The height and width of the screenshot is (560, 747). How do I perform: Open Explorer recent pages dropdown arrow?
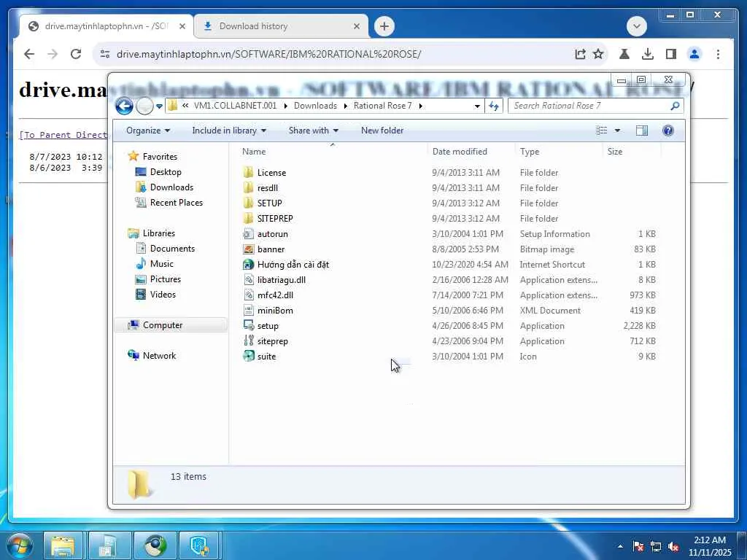pos(159,106)
